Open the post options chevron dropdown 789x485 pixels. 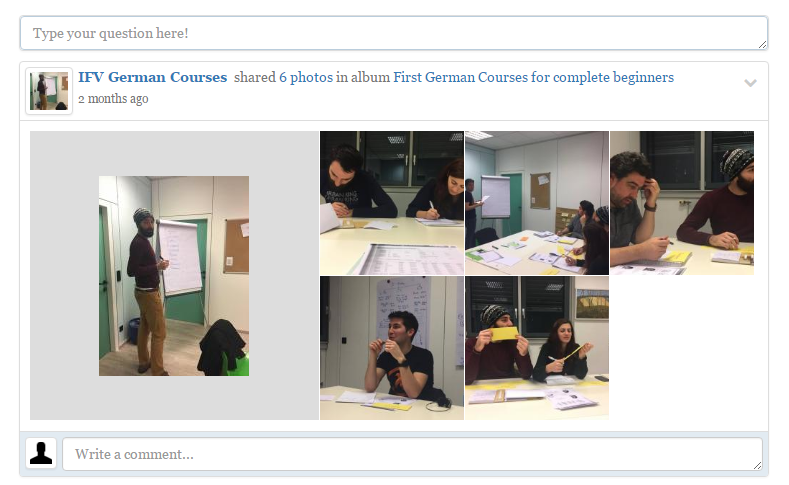(x=750, y=83)
